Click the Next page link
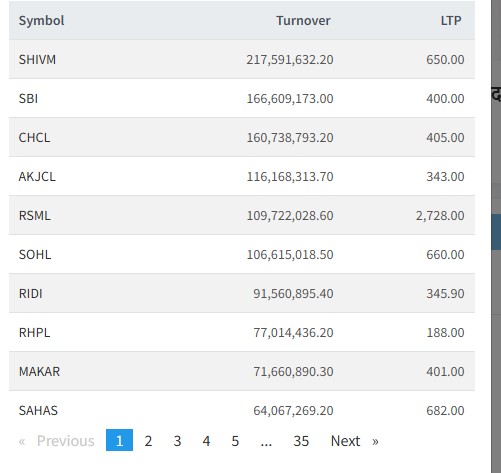Screen dimensions: 501x473 pyautogui.click(x=355, y=441)
